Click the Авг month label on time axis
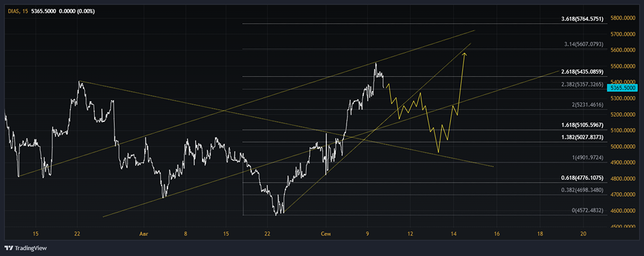Screen dimensions: 644x256 144,234
